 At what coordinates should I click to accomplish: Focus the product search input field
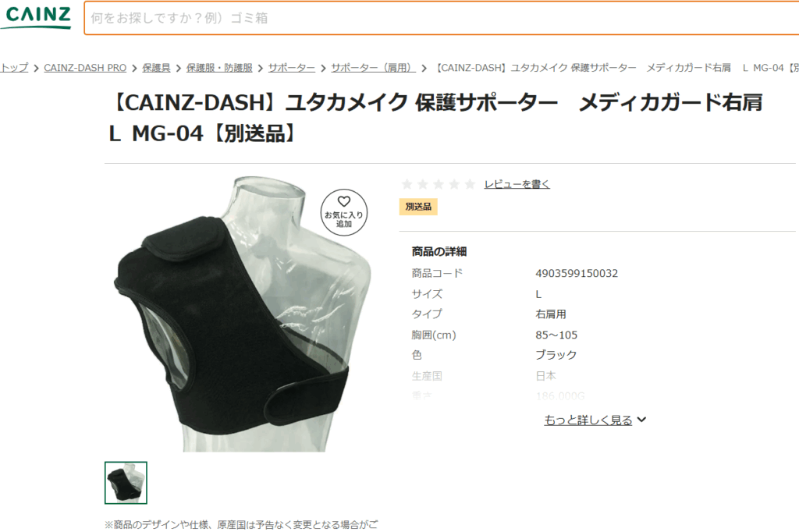(442, 18)
